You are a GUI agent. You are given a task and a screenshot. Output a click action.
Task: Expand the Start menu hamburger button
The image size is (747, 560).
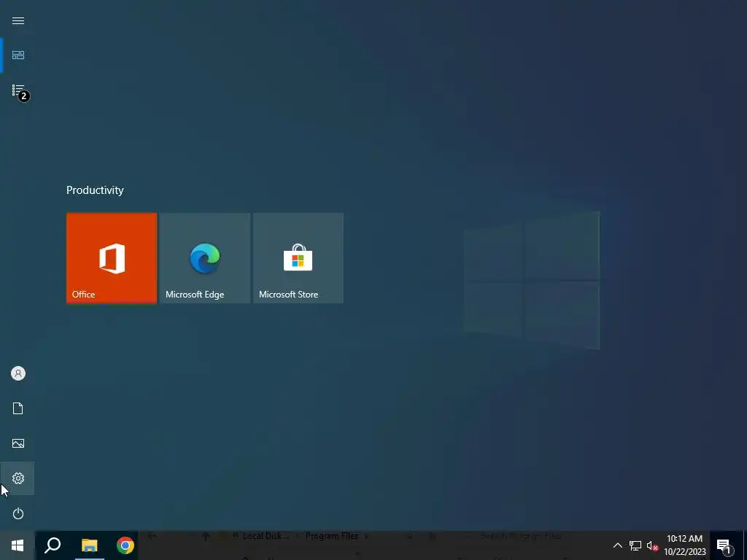tap(18, 20)
